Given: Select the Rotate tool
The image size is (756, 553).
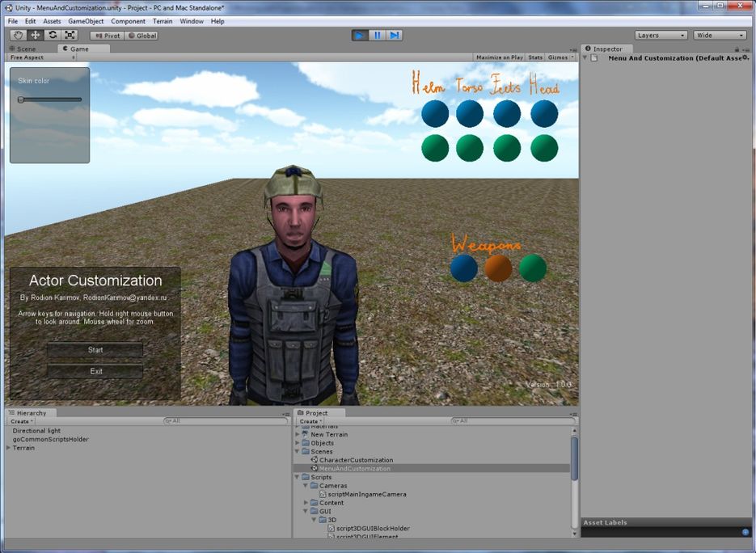Looking at the screenshot, I should click(x=53, y=36).
